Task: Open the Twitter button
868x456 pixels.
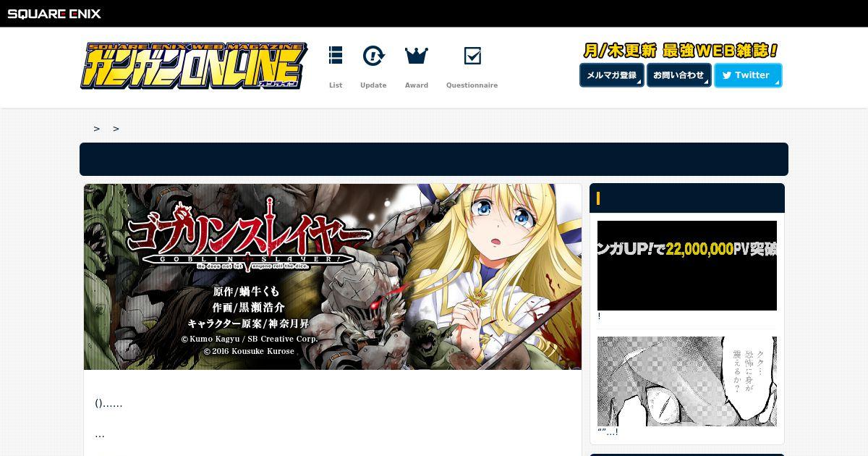Action: pyautogui.click(x=748, y=75)
